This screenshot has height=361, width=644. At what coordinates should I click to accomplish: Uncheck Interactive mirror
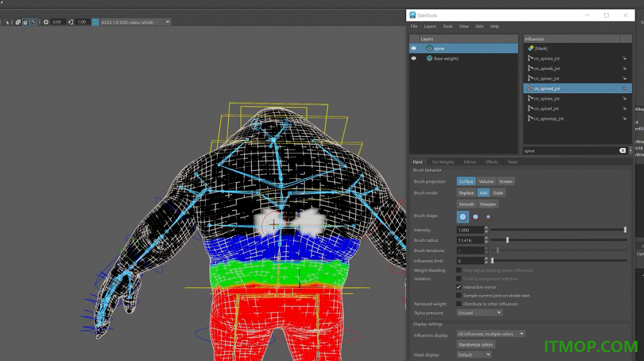pyautogui.click(x=459, y=287)
